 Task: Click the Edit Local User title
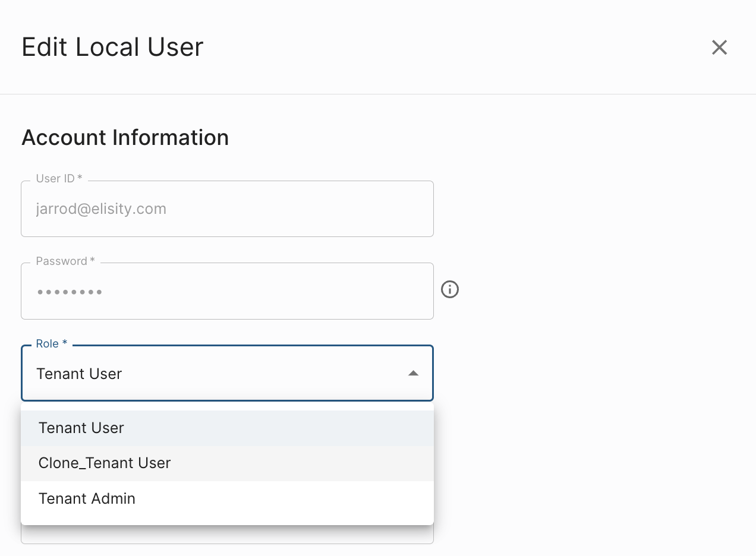pos(112,48)
